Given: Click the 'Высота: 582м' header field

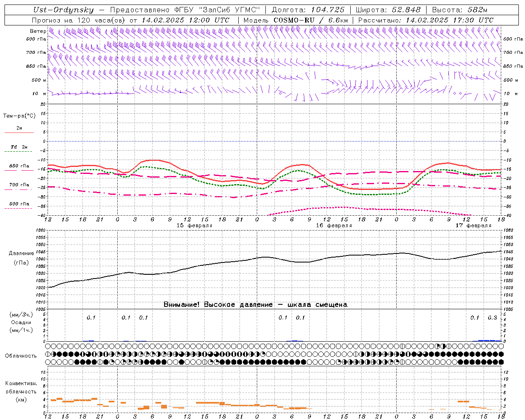Looking at the screenshot, I should pos(460,10).
